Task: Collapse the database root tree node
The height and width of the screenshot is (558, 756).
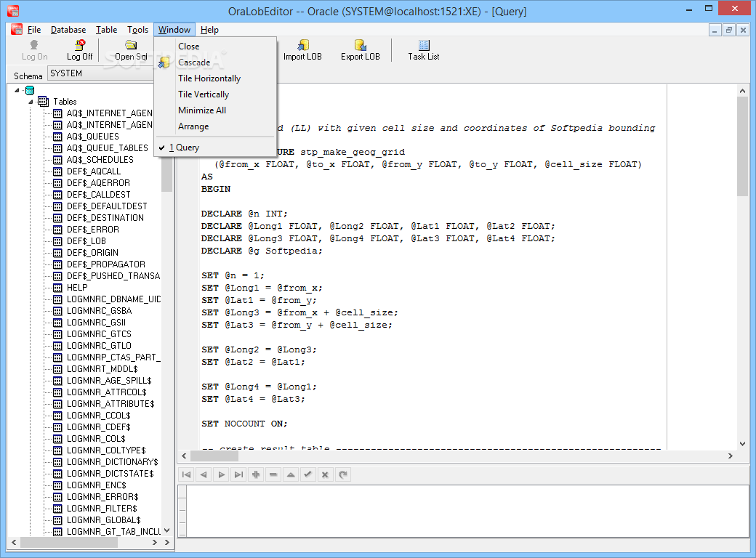Action: pos(17,90)
